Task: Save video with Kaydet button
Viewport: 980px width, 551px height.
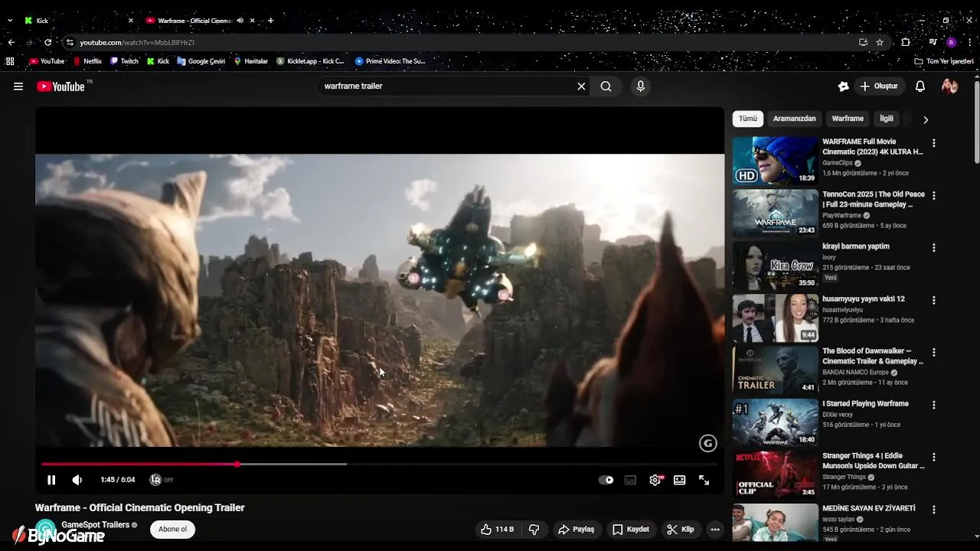Action: pos(631,530)
